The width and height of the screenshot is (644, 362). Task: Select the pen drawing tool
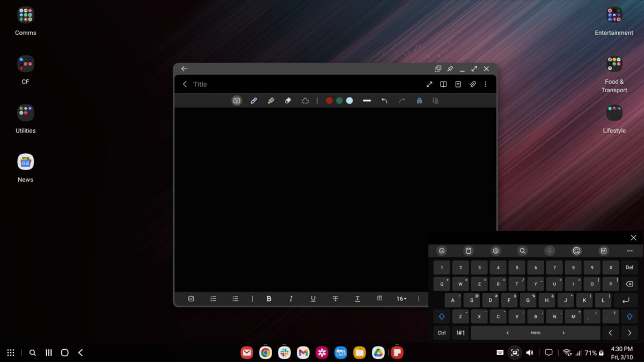coord(254,100)
